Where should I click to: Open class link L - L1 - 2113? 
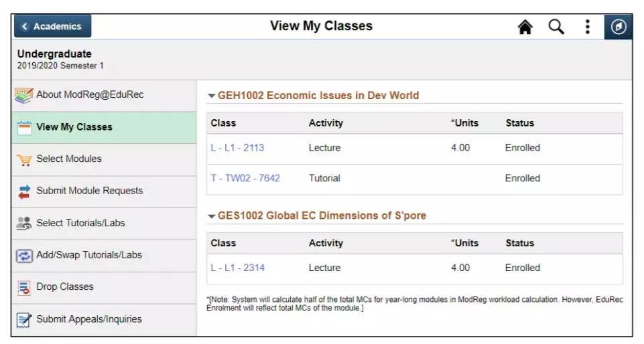click(x=237, y=148)
